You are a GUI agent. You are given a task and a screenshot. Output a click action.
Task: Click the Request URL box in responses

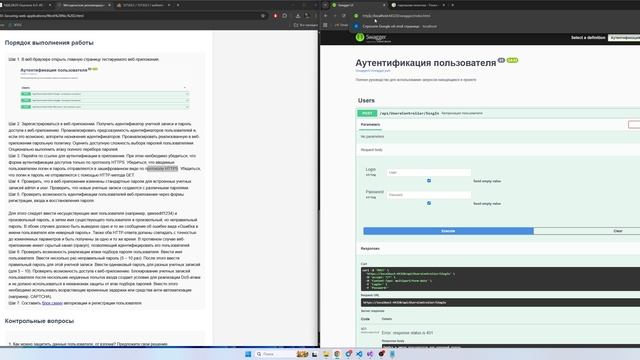(500, 302)
